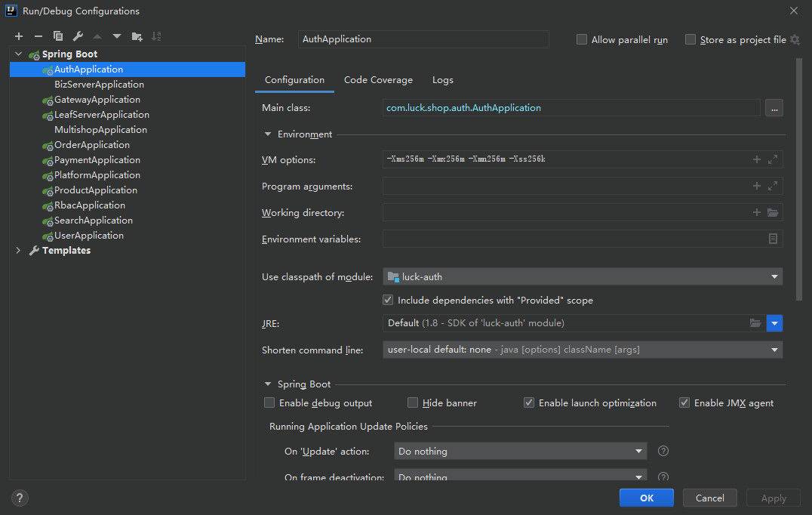Click the Create New Folder icon

(x=137, y=36)
